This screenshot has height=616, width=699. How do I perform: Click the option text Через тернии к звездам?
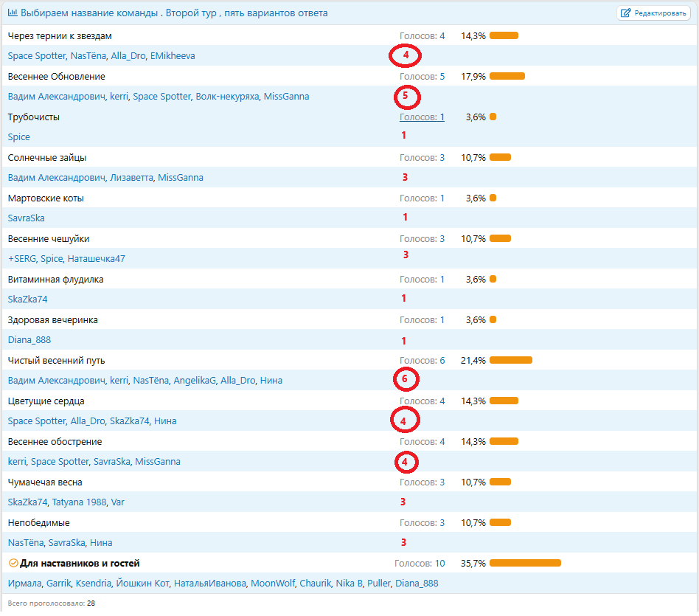point(60,35)
